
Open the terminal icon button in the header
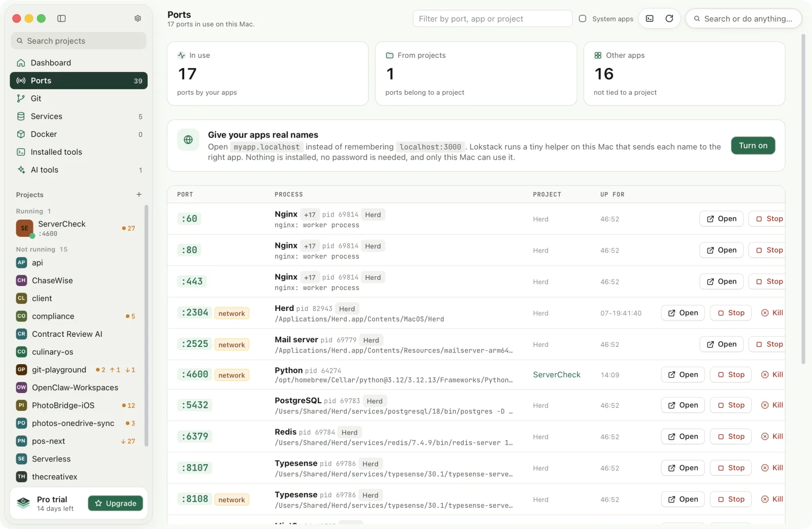click(650, 19)
